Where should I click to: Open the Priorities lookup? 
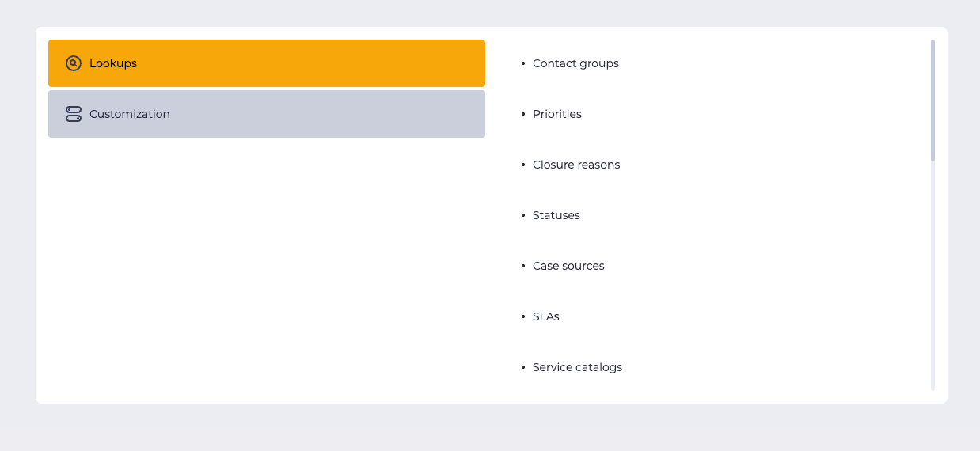[557, 114]
